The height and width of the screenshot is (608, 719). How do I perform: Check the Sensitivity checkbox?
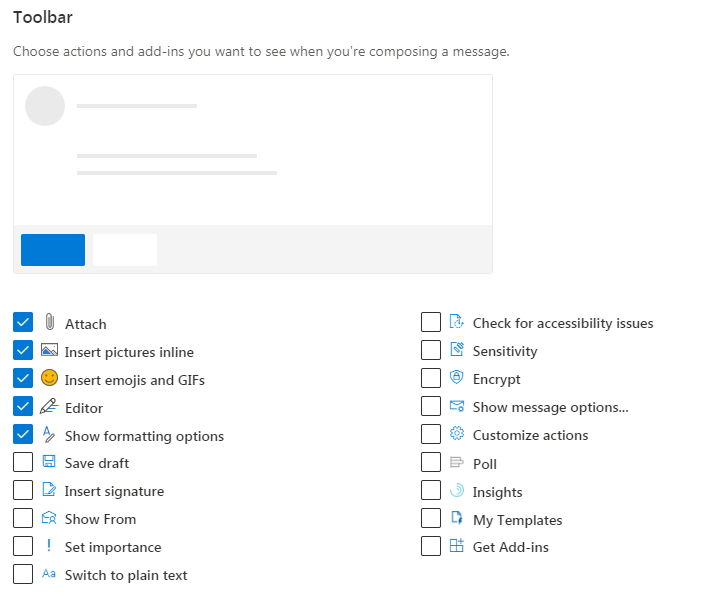431,350
